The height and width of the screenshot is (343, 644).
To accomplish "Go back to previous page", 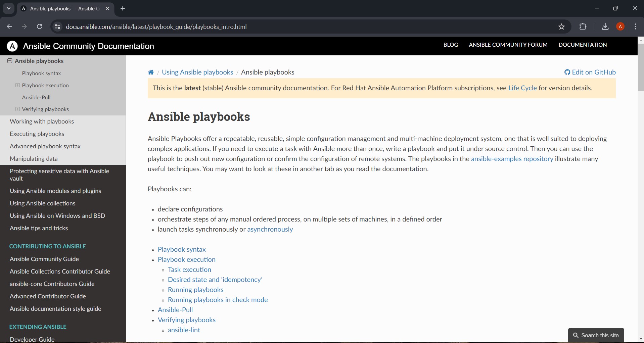I will [x=9, y=27].
